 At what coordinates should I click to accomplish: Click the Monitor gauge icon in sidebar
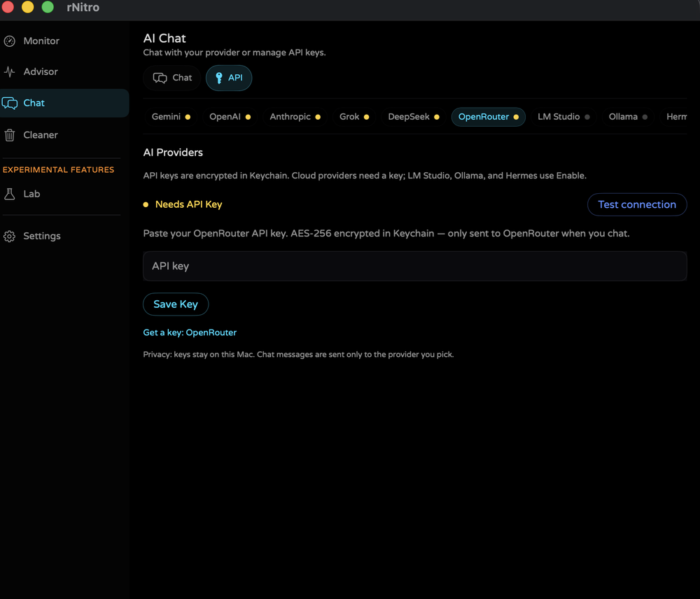9,41
